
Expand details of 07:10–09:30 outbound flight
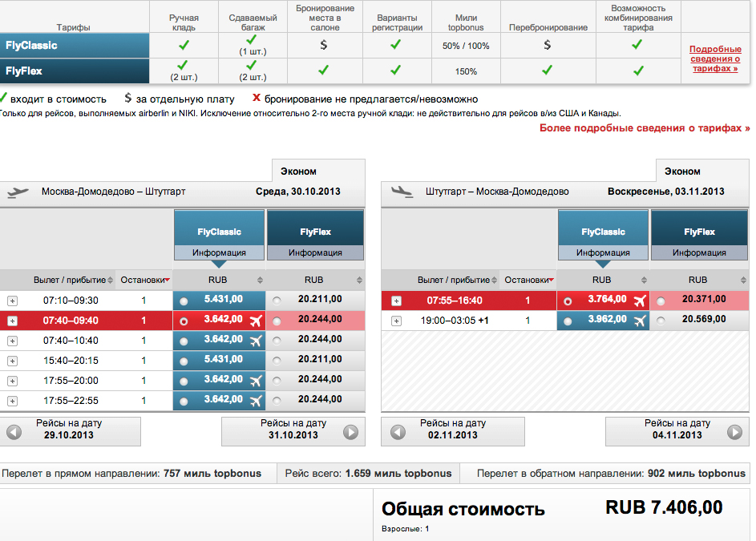pos(12,301)
